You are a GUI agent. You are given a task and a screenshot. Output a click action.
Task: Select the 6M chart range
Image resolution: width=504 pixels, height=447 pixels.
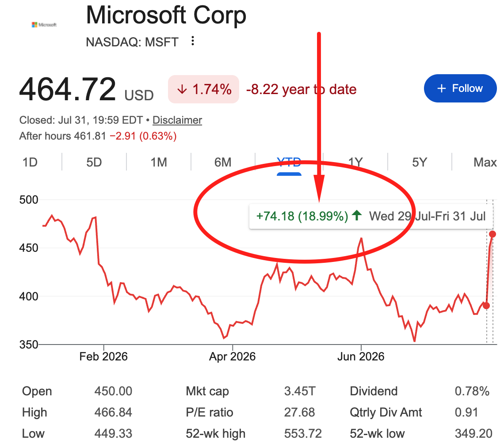pos(223,162)
